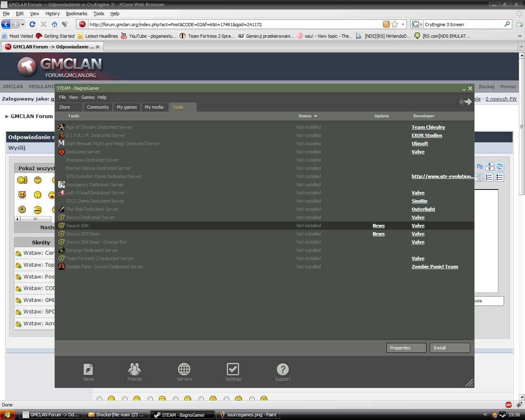Viewport: 525px width, 420px height.
Task: Open the Team Chivalry developer link
Action: pos(428,127)
